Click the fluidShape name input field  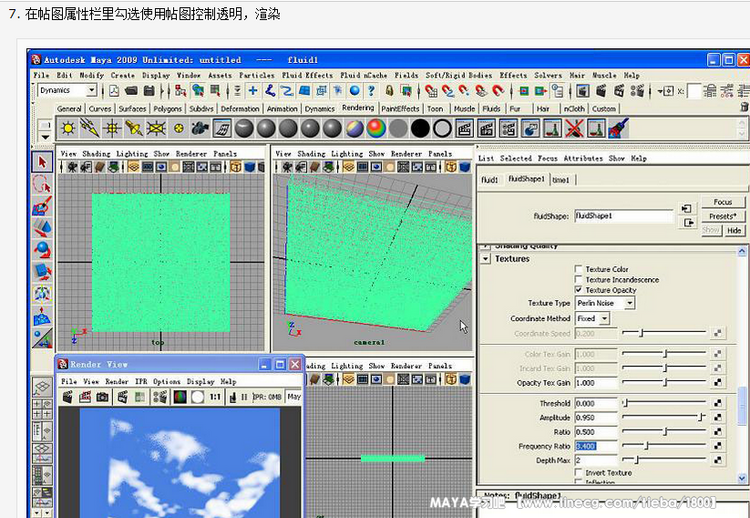tap(624, 216)
